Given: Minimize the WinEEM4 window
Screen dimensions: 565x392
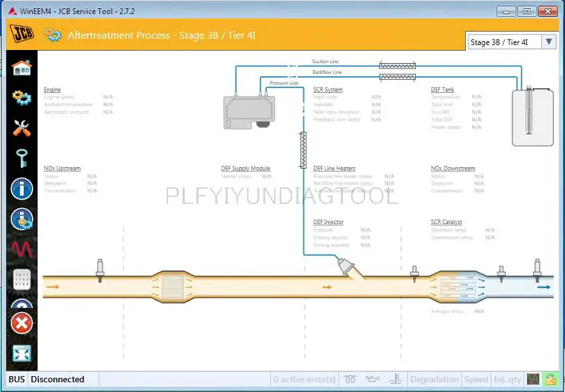Looking at the screenshot, I should click(x=506, y=11).
